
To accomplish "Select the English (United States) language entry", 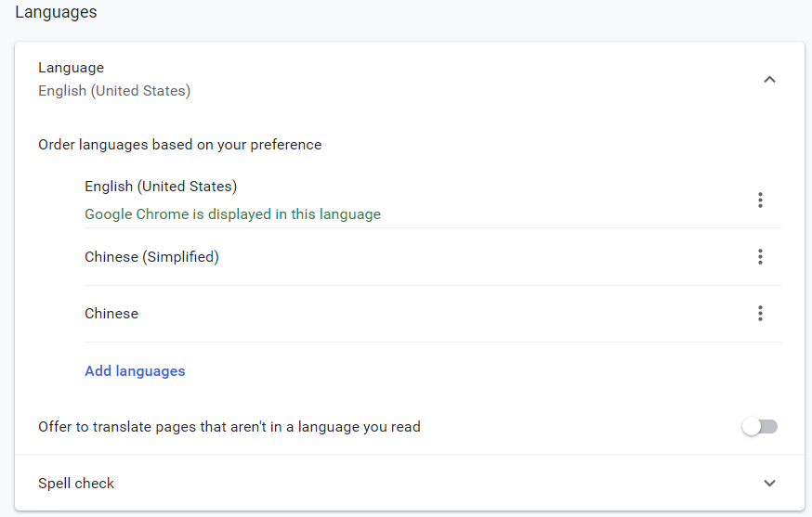I will [x=161, y=187].
